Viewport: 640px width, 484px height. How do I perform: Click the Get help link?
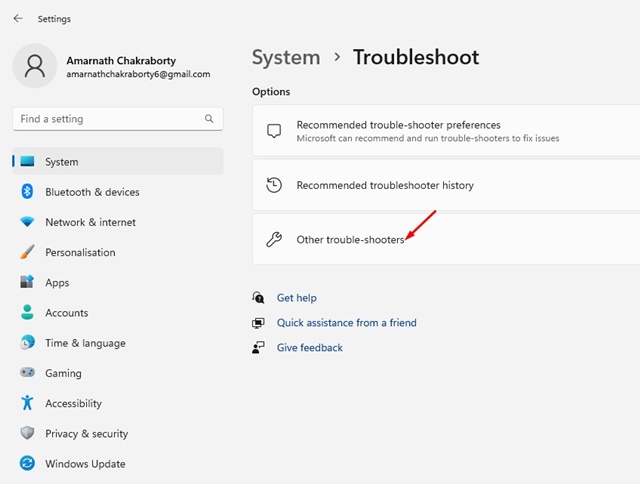[x=296, y=298]
